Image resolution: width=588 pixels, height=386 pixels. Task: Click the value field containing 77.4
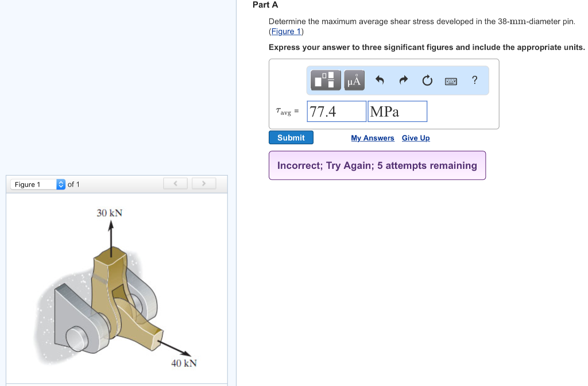pos(336,111)
